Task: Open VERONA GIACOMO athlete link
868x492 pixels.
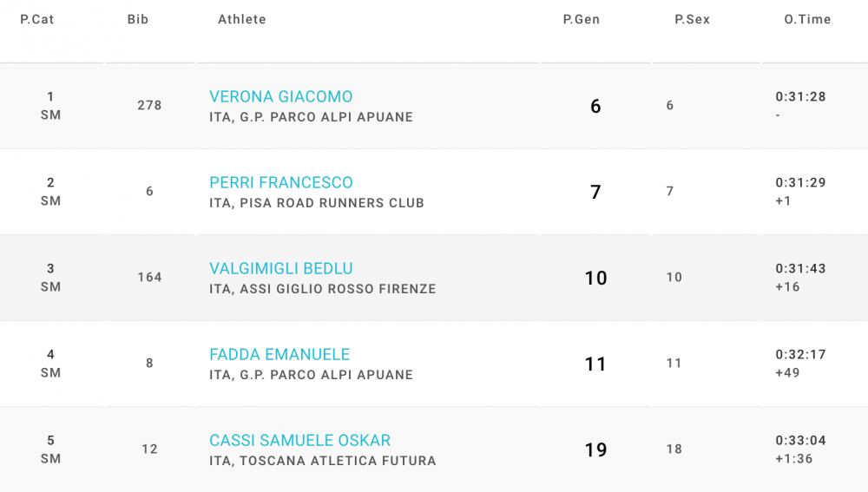Action: (x=280, y=97)
